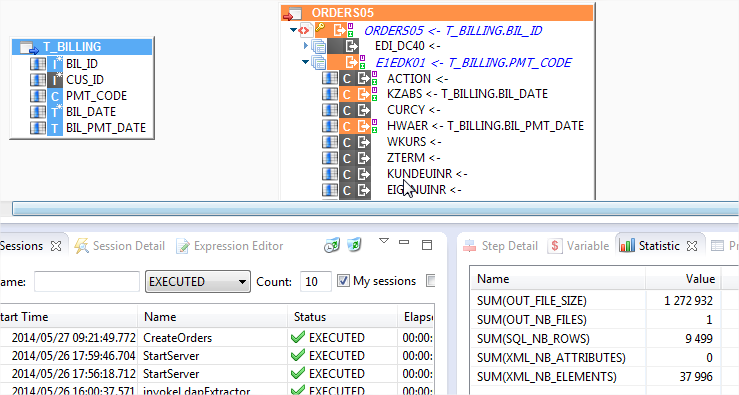Click the C type icon on the KUNDEUINR row
This screenshot has height=395, width=739.
tap(347, 174)
